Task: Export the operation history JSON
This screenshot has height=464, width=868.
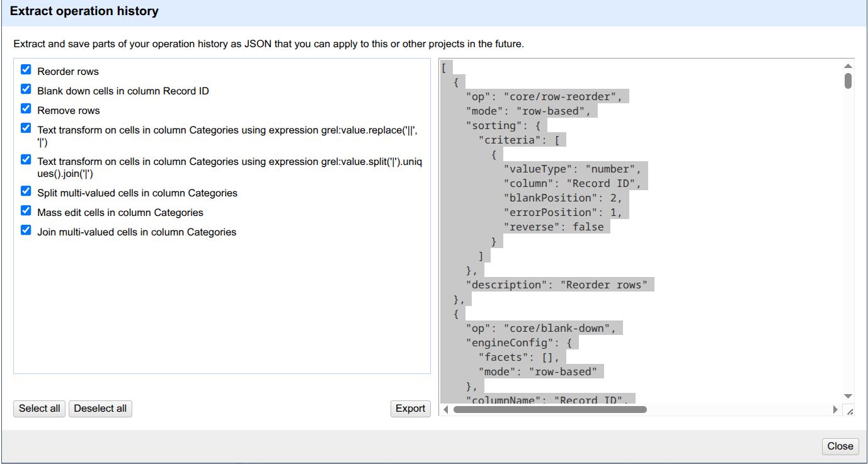Action: (410, 409)
